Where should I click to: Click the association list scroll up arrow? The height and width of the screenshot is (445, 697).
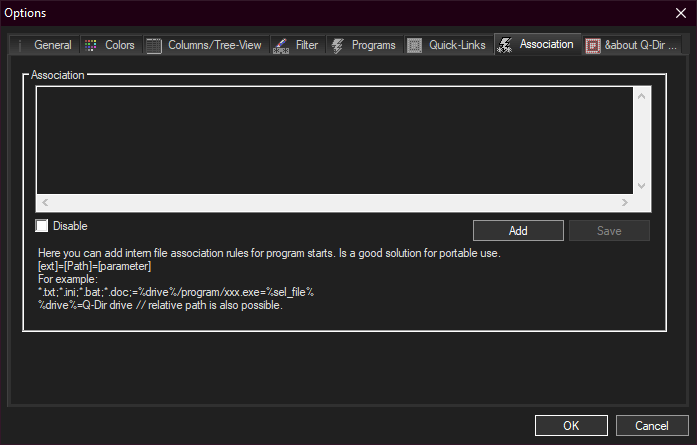click(642, 96)
